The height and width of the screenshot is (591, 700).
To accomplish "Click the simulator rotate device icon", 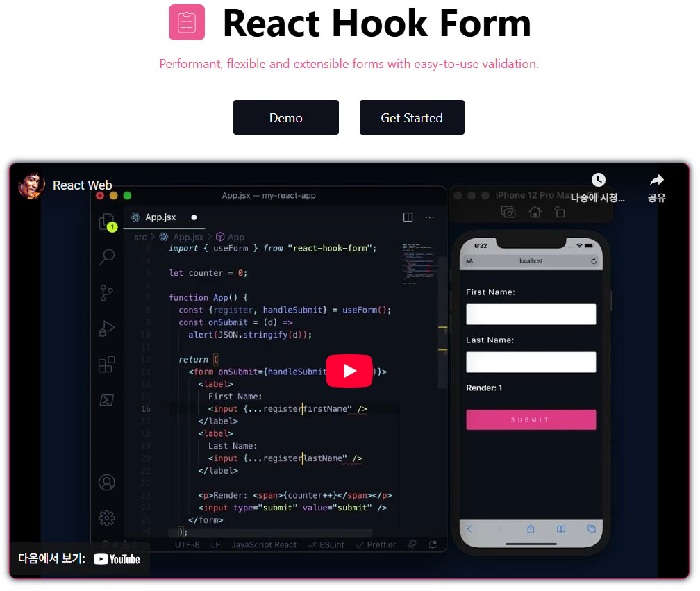I will pos(560,212).
